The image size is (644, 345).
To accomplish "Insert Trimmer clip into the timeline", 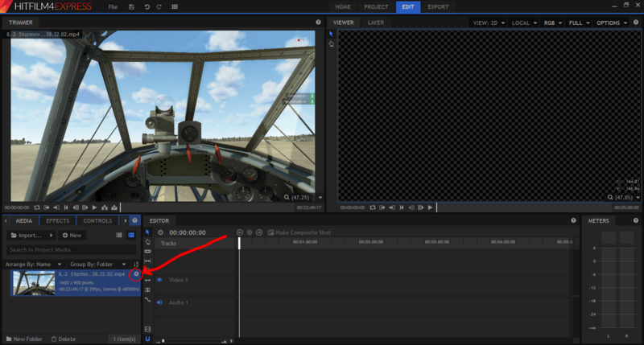I will pyautogui.click(x=105, y=207).
